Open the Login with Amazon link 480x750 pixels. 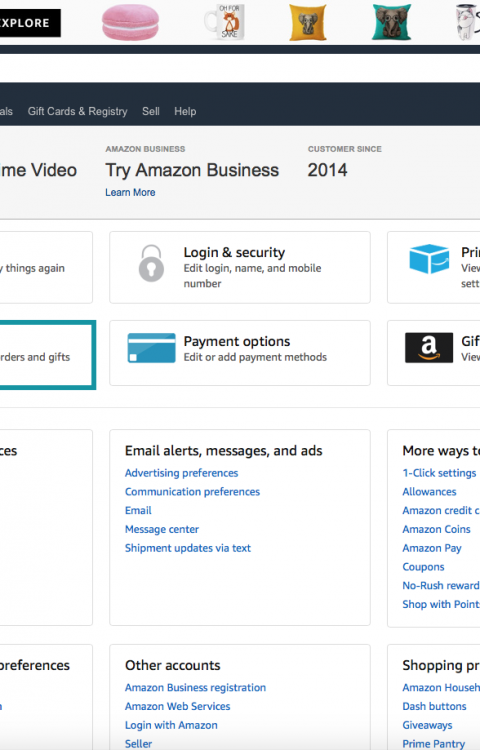(x=171, y=725)
